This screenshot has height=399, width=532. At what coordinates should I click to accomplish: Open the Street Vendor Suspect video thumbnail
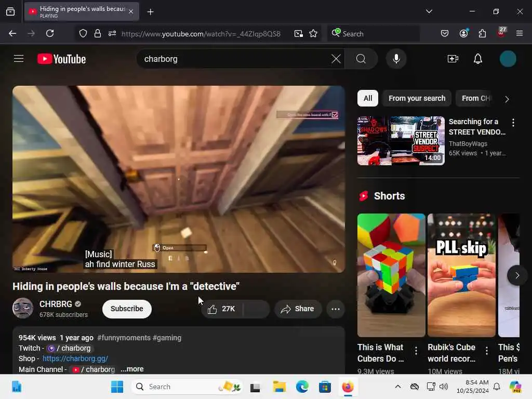click(401, 141)
